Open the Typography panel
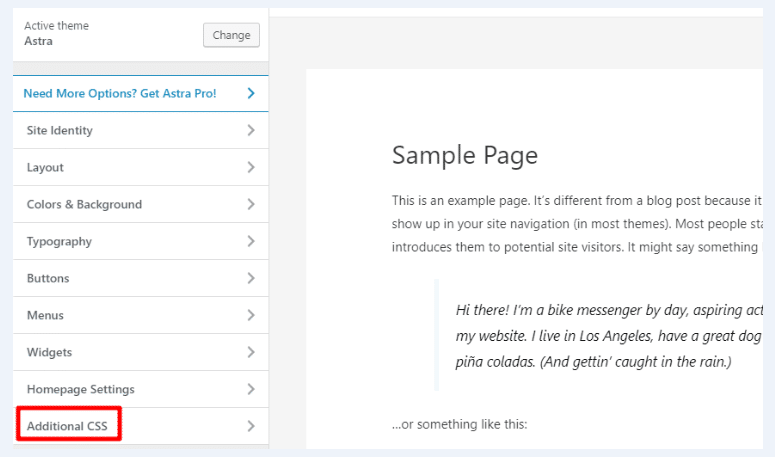 click(59, 241)
